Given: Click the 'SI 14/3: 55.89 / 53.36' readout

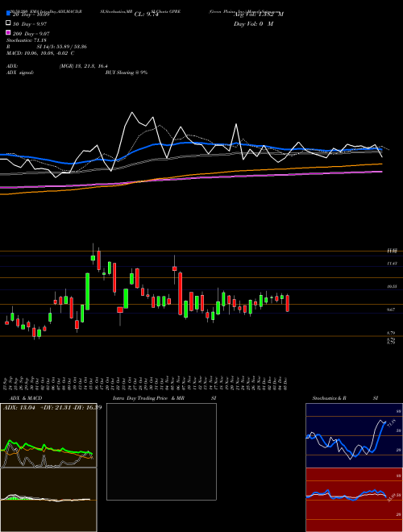Looking at the screenshot, I should pos(62,47).
